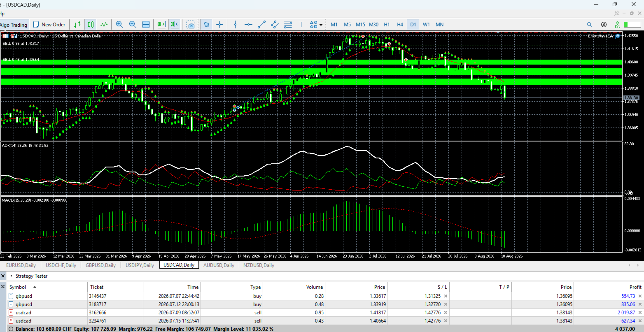The image size is (644, 332).
Task: Click the Balance summary row plus icon
Action: (x=11, y=329)
